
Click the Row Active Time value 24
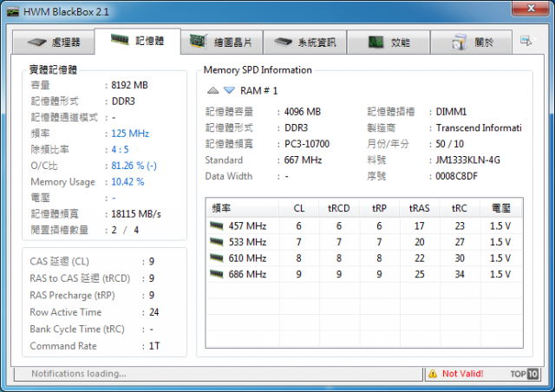click(x=154, y=312)
